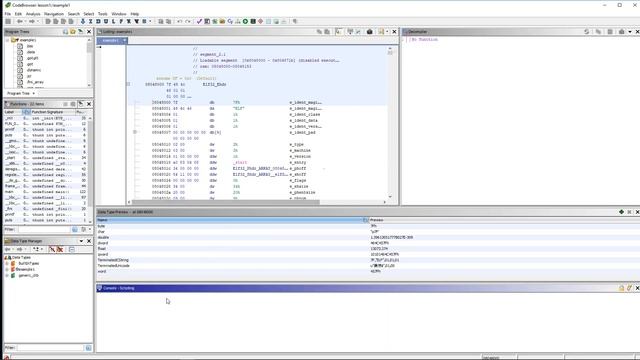
Task: Sort by Function Signature column header
Action: 53,112
